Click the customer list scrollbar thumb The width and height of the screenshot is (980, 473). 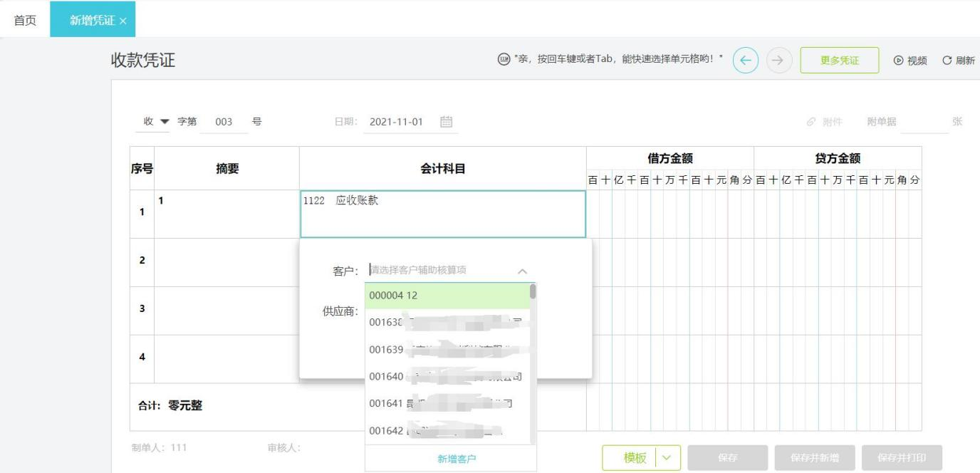[x=533, y=291]
